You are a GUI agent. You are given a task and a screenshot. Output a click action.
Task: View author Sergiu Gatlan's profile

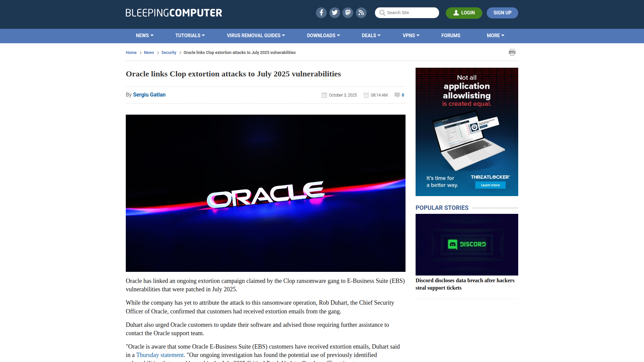149,95
